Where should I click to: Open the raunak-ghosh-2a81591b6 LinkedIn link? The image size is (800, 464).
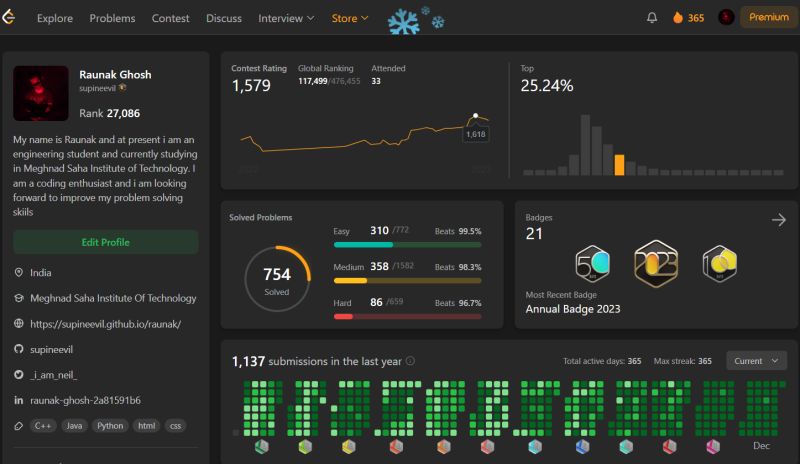click(85, 400)
